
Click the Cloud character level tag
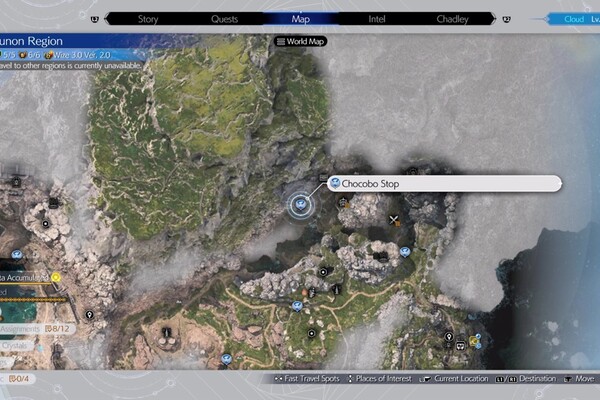(x=574, y=19)
